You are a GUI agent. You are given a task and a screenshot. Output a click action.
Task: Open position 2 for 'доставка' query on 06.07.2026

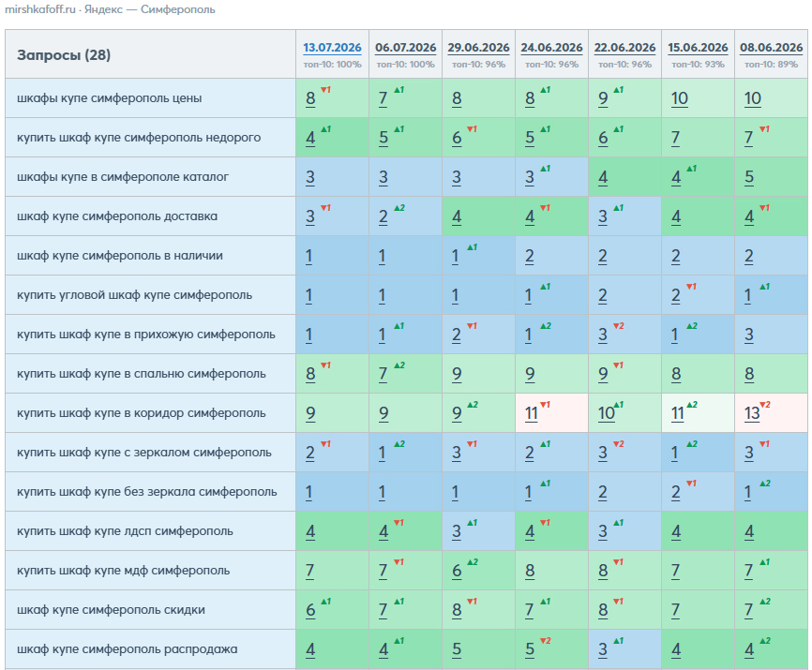point(383,216)
